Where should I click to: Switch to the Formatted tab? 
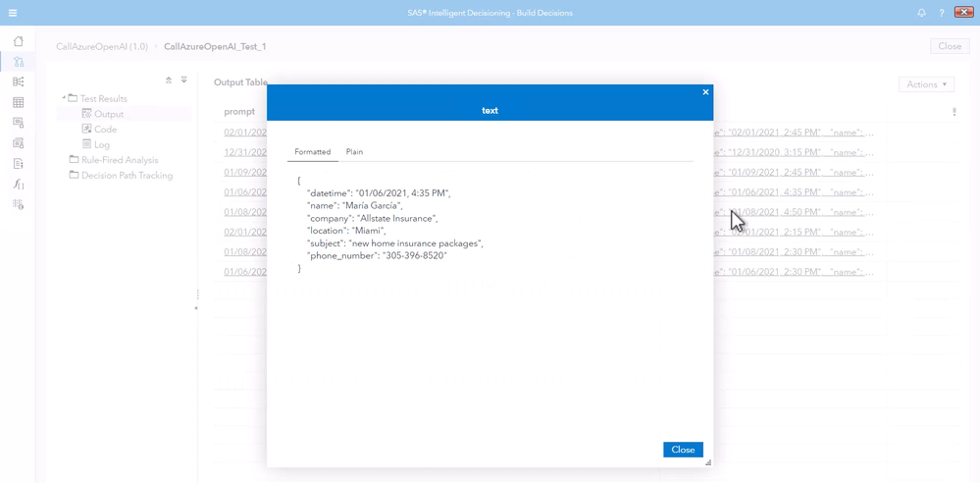[x=313, y=152]
